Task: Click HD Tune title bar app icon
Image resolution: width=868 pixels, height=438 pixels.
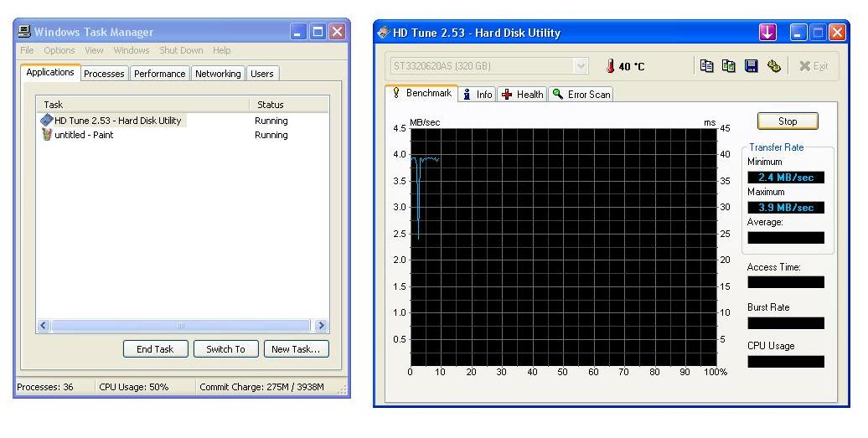Action: tap(383, 33)
